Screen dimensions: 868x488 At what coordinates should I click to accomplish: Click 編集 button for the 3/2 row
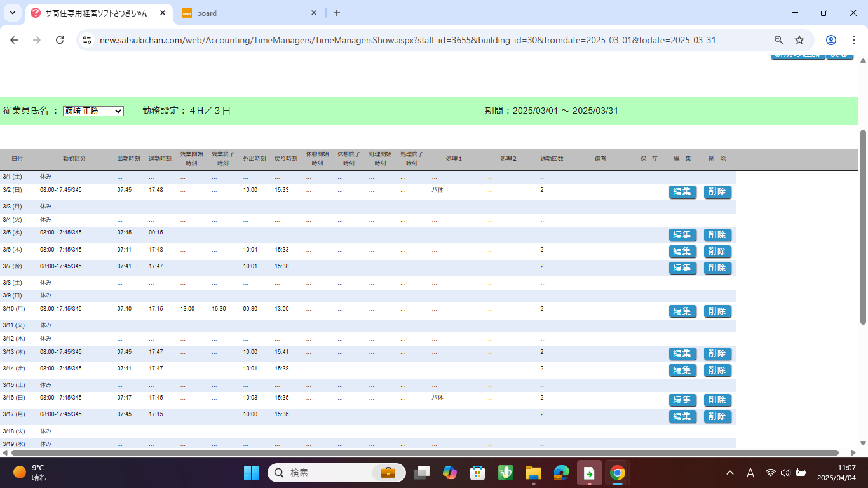[682, 192]
